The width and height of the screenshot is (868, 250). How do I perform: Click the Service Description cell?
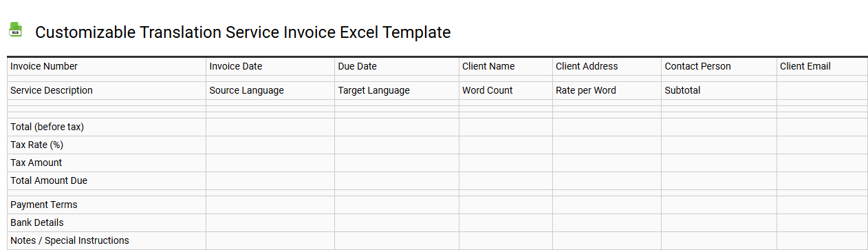107,90
